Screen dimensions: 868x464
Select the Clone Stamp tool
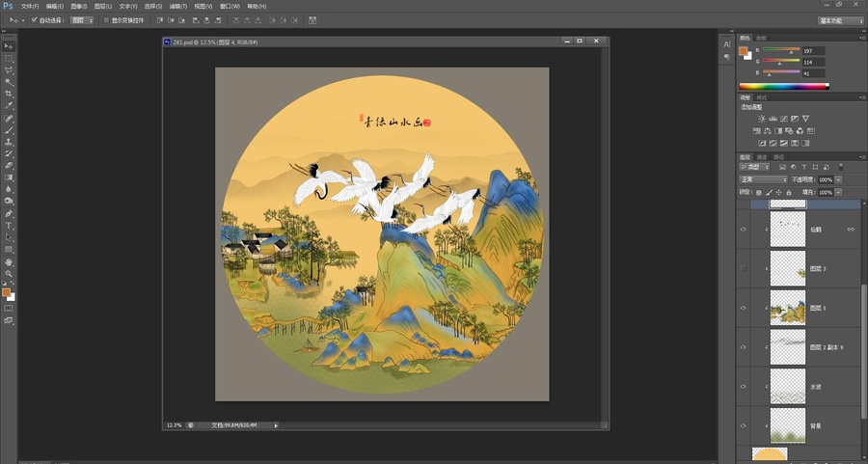(9, 142)
